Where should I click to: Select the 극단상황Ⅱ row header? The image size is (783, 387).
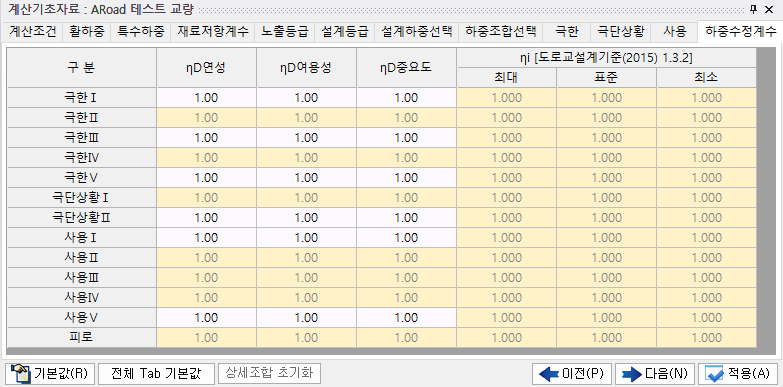pos(81,218)
